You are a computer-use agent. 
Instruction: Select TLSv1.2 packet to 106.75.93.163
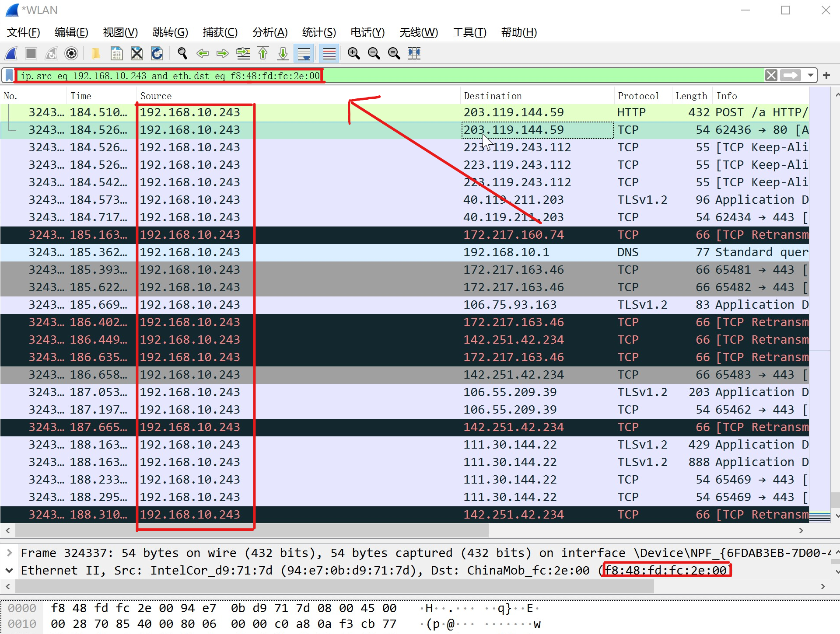point(405,305)
